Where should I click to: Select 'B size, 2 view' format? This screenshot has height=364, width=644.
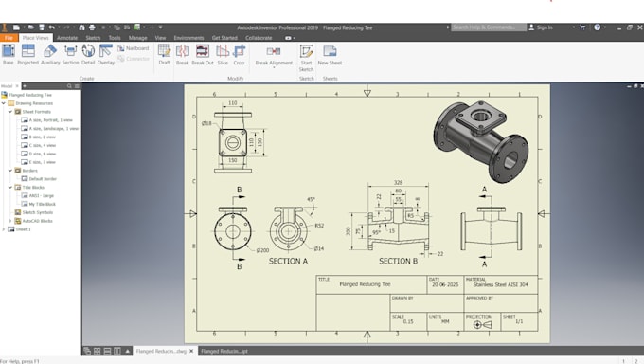(38, 136)
